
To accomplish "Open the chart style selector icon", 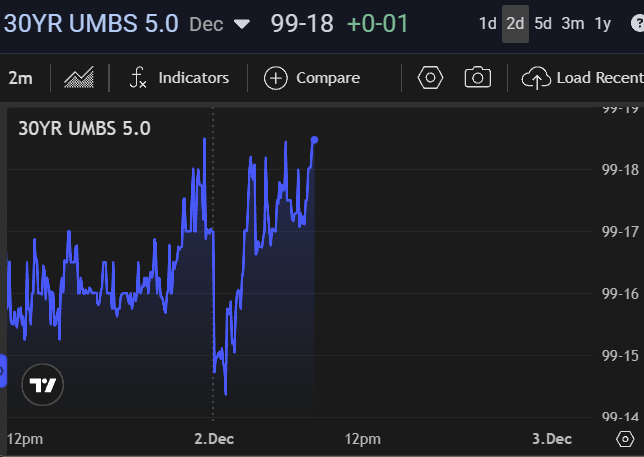I will [x=79, y=78].
